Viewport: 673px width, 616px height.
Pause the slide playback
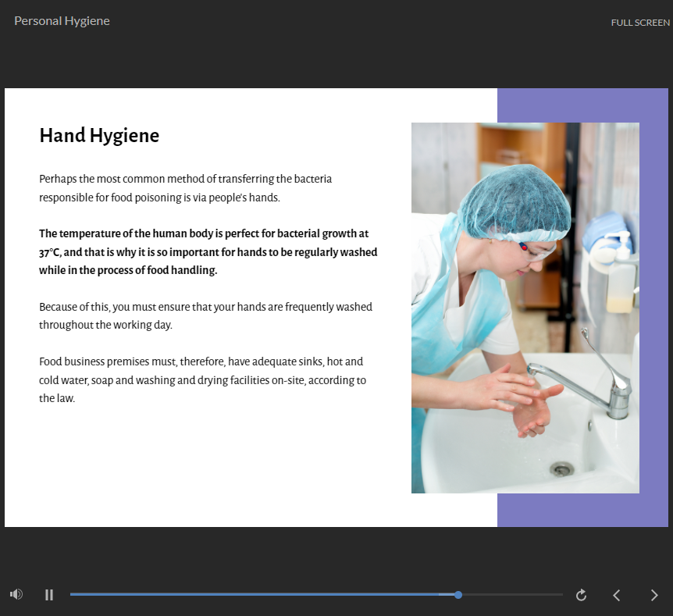point(49,595)
